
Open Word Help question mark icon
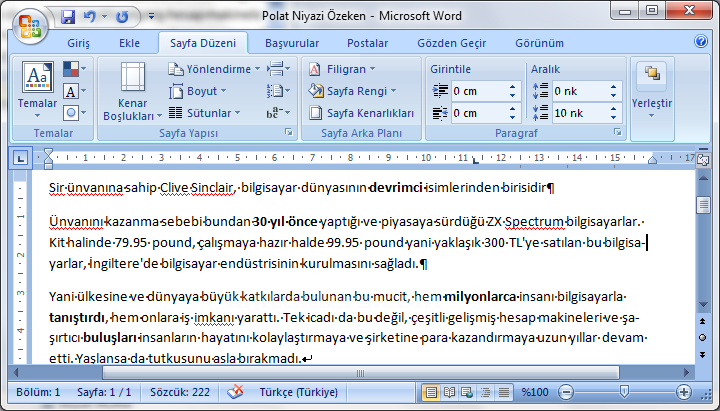pyautogui.click(x=701, y=41)
